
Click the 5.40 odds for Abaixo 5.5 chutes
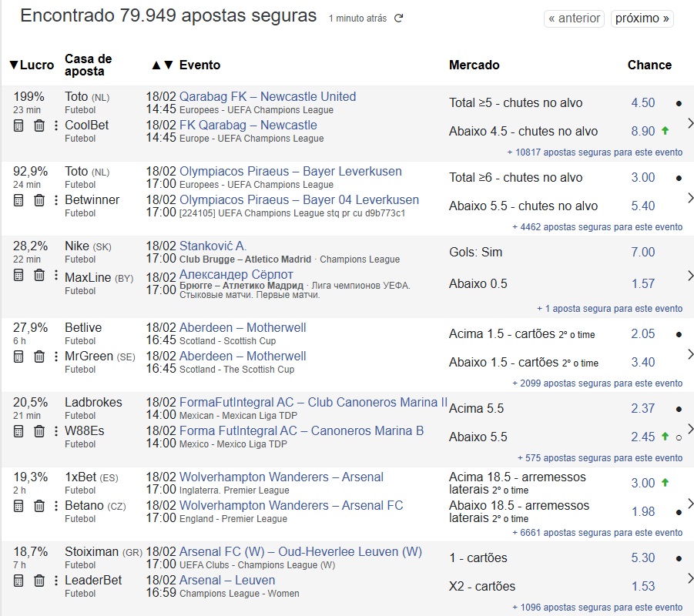coord(642,206)
